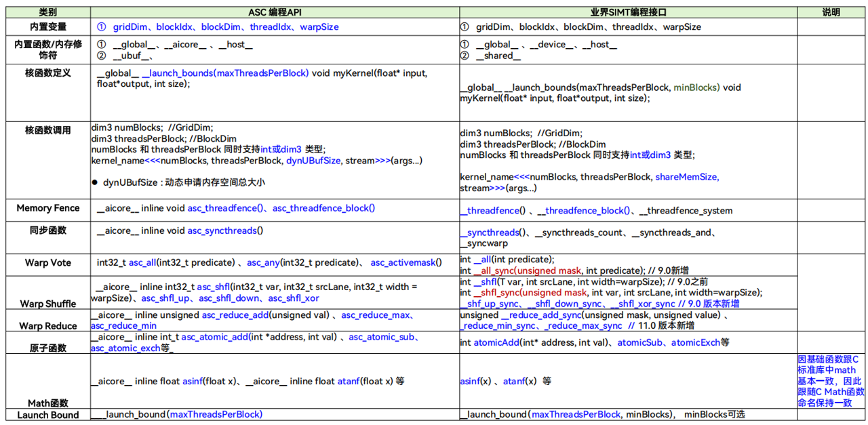The width and height of the screenshot is (868, 425).
Task: Click the blue Math note in 说明 column
Action: [x=831, y=381]
